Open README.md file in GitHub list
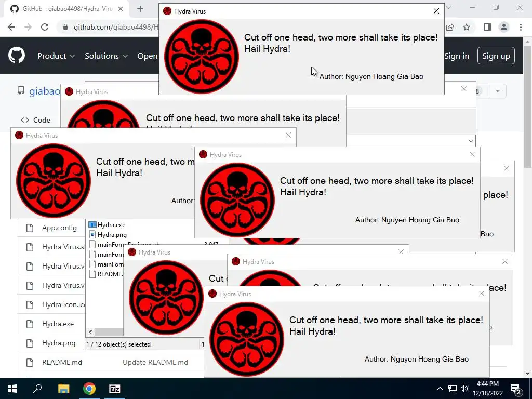Image resolution: width=532 pixels, height=399 pixels. coord(62,362)
